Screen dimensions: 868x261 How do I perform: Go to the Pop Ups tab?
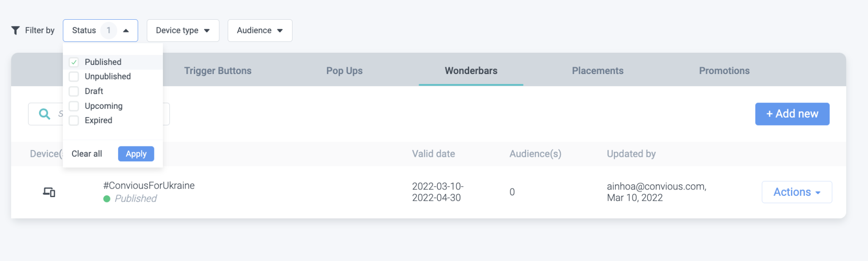(x=344, y=71)
